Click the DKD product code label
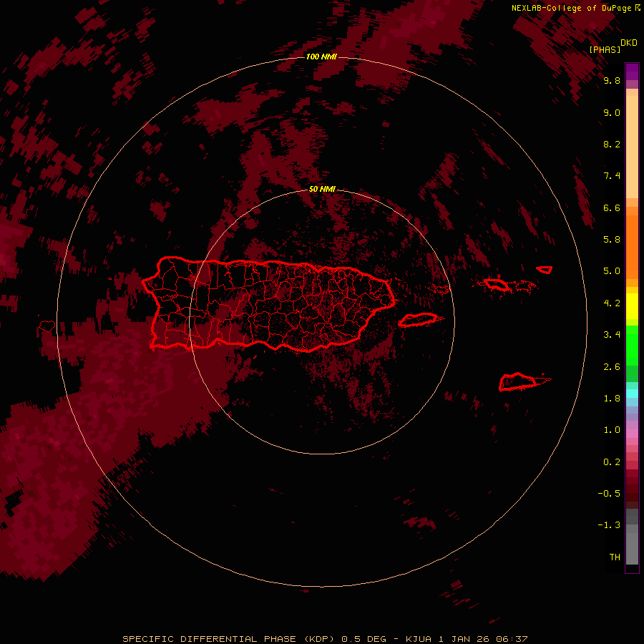Image resolution: width=644 pixels, height=644 pixels. click(x=628, y=42)
